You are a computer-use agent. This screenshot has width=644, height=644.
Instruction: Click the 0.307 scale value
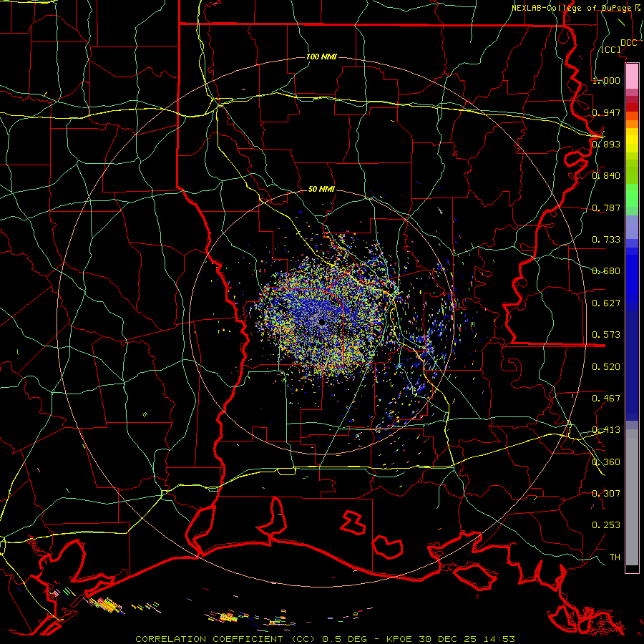[x=606, y=494]
